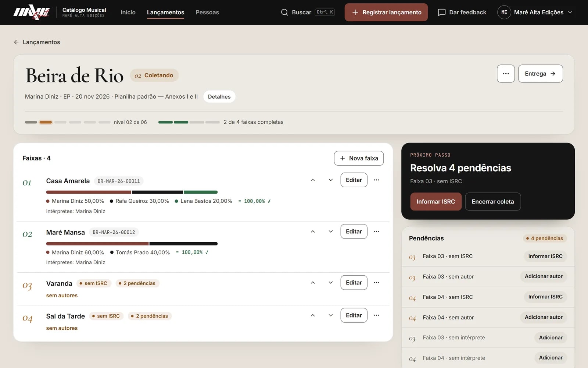The height and width of the screenshot is (368, 588).
Task: Move Casa Amarela track up
Action: click(313, 180)
